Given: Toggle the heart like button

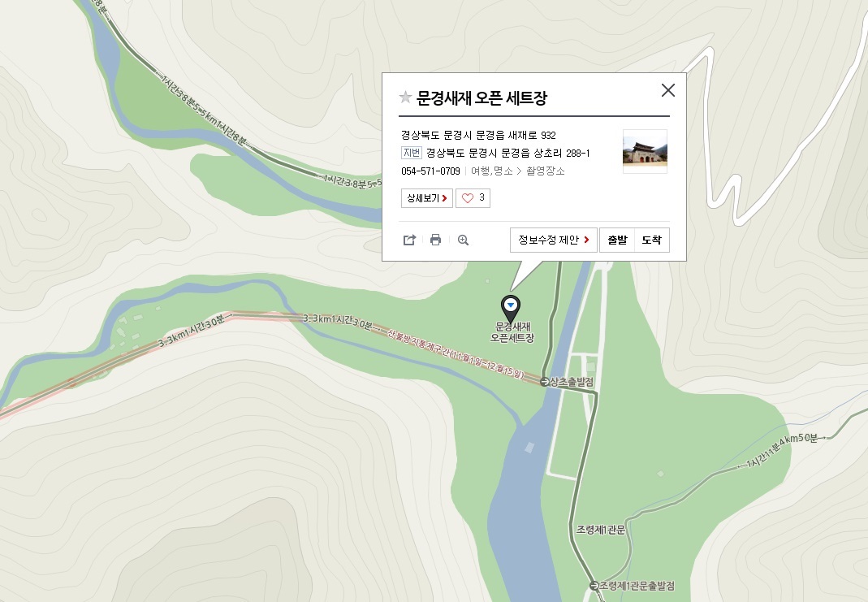Looking at the screenshot, I should 473,198.
